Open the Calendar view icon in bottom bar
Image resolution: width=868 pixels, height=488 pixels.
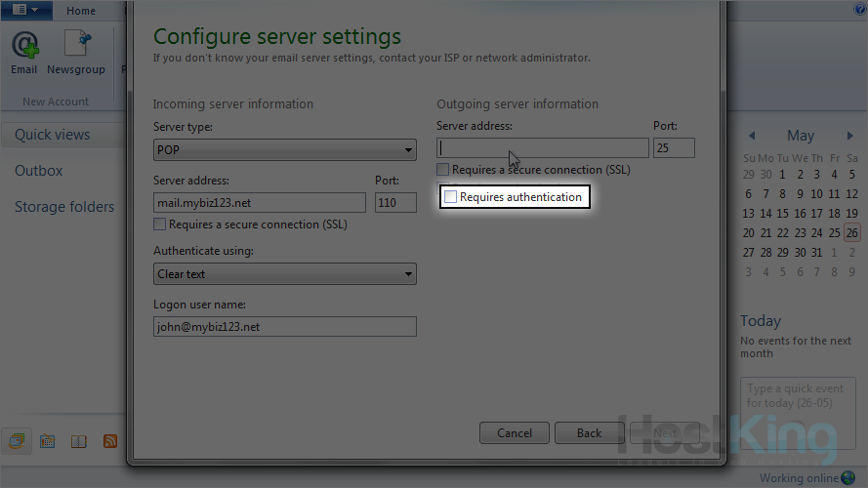(47, 441)
